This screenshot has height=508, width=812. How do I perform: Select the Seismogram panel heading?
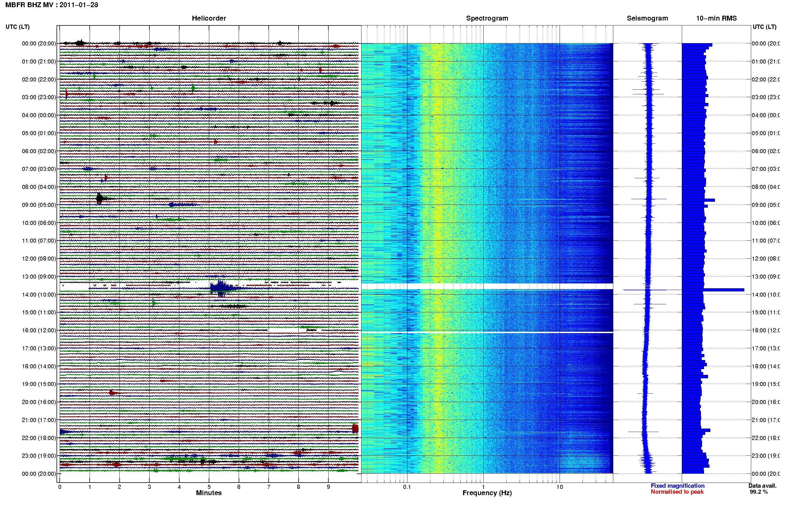(647, 18)
